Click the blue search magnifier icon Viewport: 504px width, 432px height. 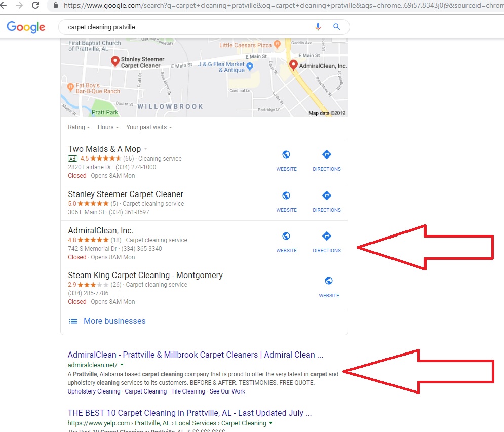(x=336, y=27)
